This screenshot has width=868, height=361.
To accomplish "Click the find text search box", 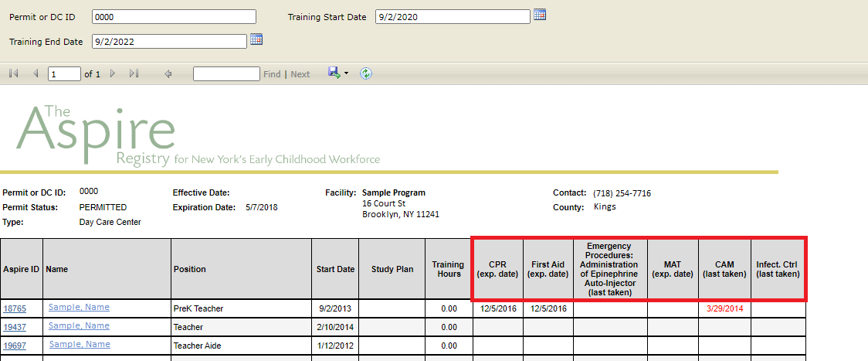I will click(x=226, y=74).
